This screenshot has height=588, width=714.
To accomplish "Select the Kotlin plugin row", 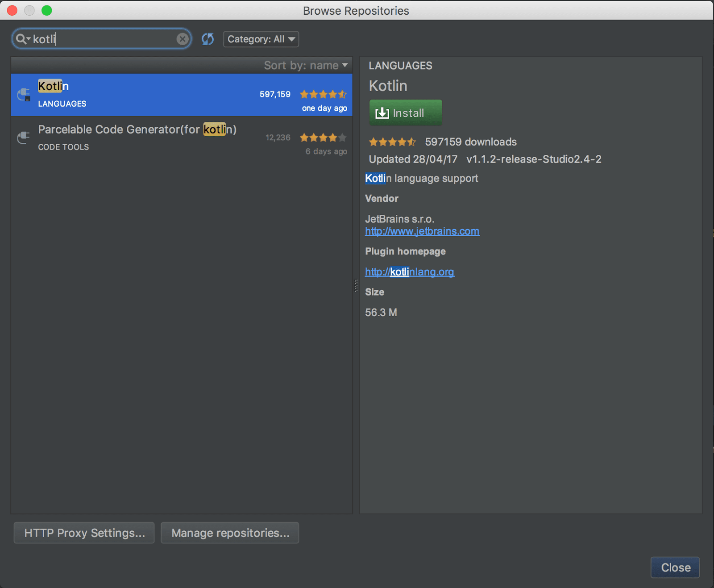I will [182, 95].
